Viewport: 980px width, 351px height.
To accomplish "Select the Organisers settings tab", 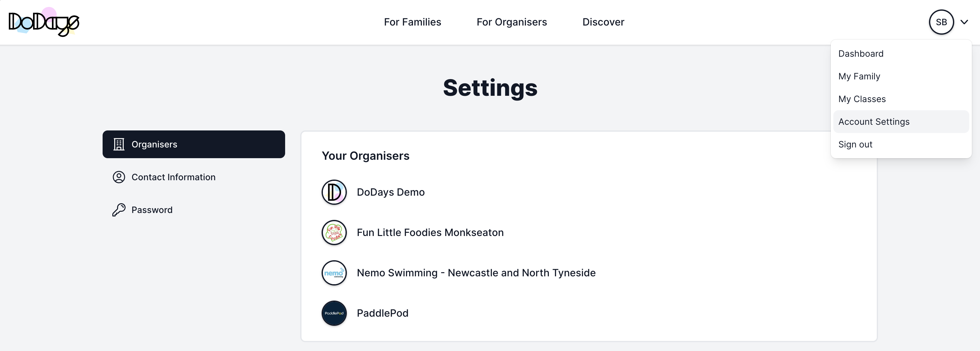I will (x=194, y=144).
